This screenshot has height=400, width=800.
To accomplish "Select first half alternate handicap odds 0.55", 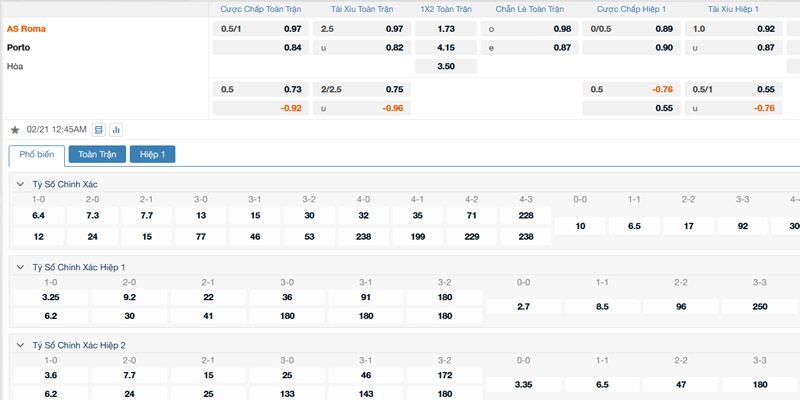I will tap(631, 108).
